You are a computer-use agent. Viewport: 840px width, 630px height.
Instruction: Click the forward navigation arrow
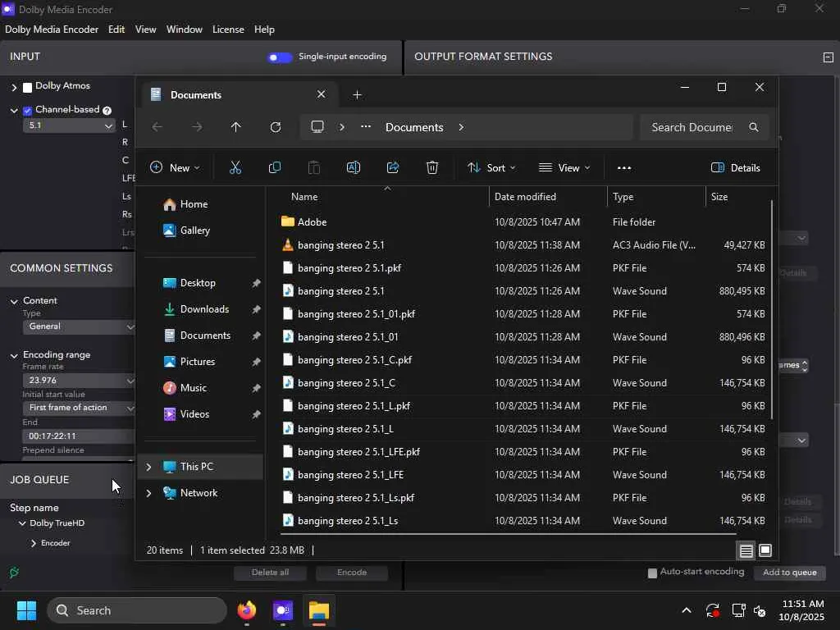pos(197,127)
